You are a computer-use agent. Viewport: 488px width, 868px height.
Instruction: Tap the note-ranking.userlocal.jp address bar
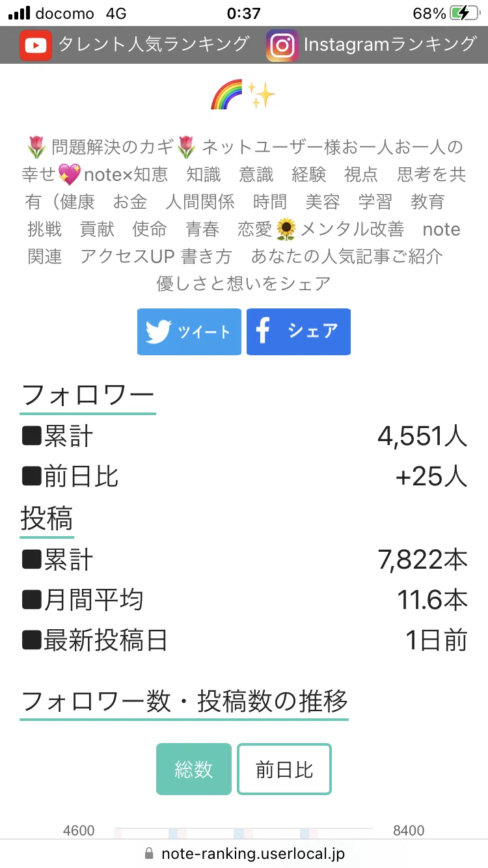pos(244,854)
